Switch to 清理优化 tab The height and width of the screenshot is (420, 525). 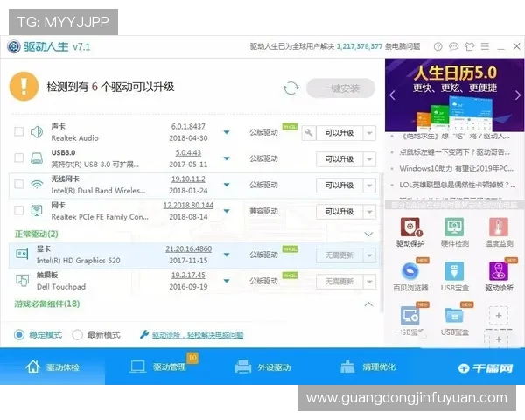(367, 367)
